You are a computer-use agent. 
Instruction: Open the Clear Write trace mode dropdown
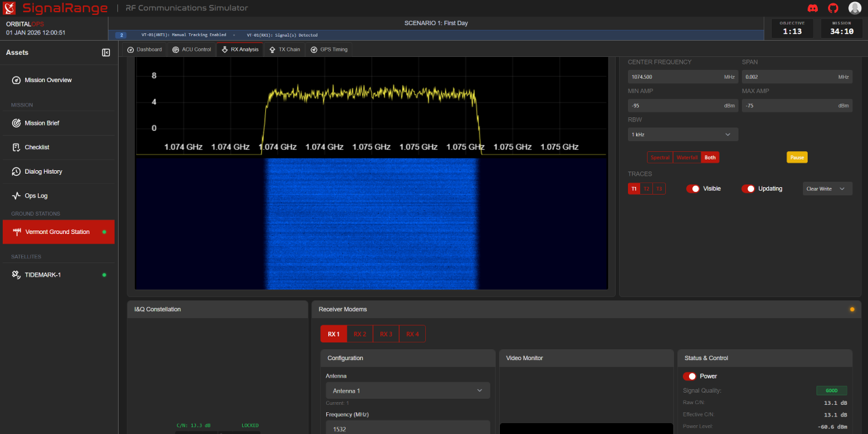827,189
